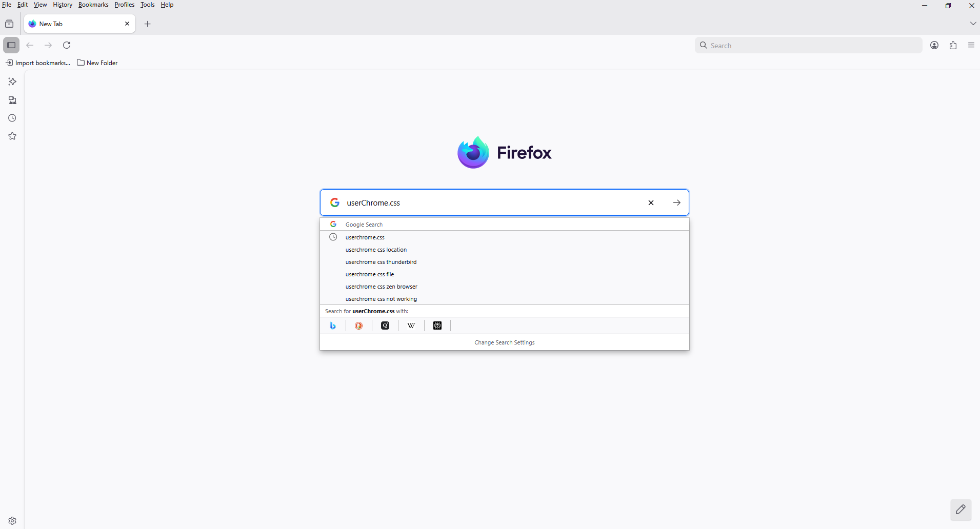Open the Firefox account menu
Viewport: 980px width, 529px height.
click(x=934, y=45)
